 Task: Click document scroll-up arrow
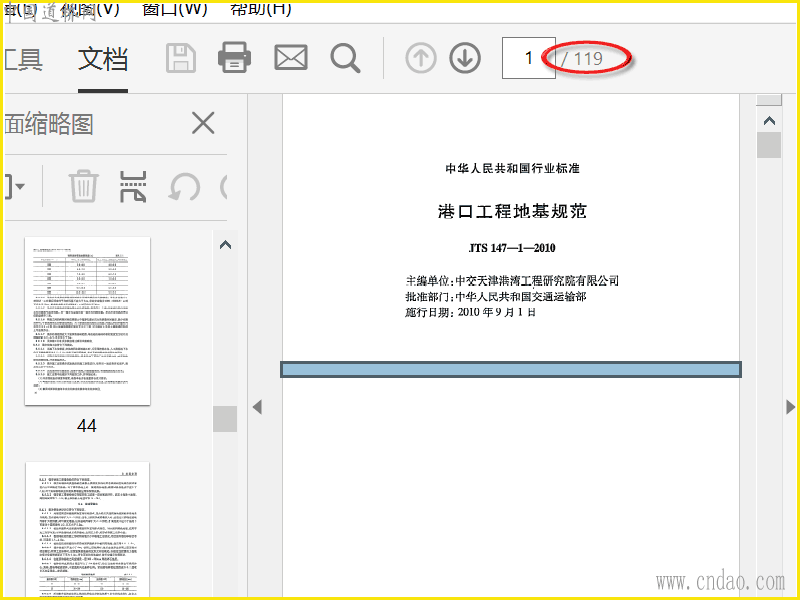pos(769,121)
